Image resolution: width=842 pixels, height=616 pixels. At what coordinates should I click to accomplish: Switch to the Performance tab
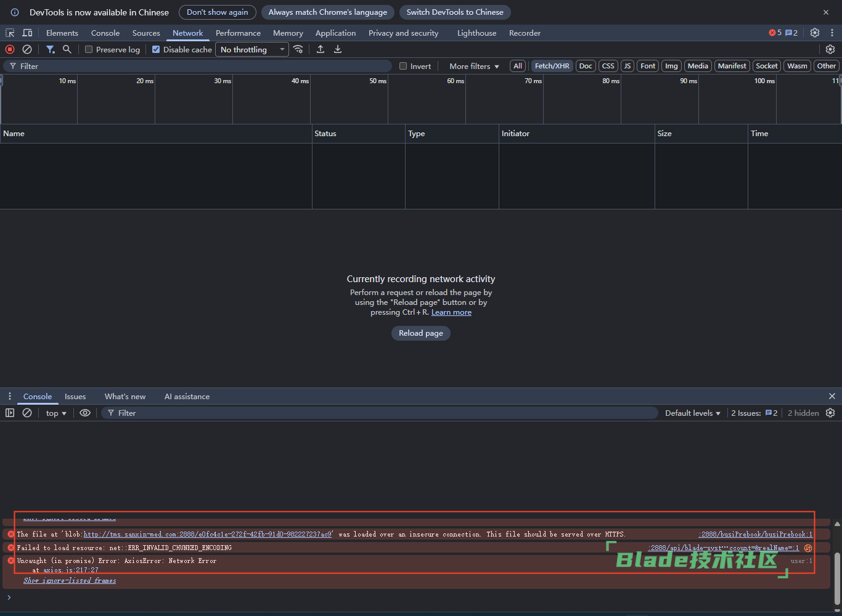(238, 33)
